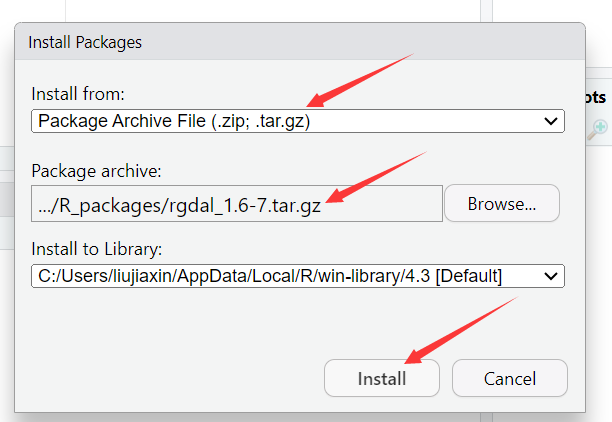612x422 pixels.
Task: Expand the Package Archive File chevron arrow
Action: click(x=551, y=121)
